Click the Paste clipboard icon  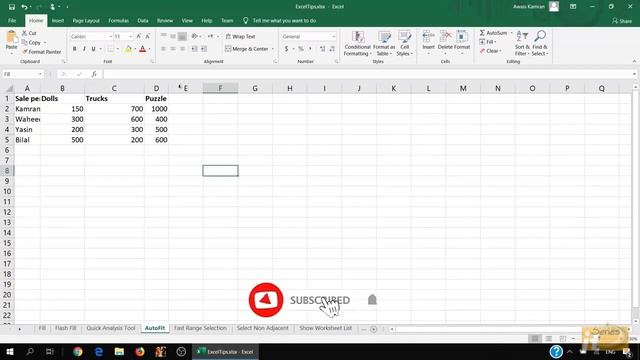(x=11, y=38)
